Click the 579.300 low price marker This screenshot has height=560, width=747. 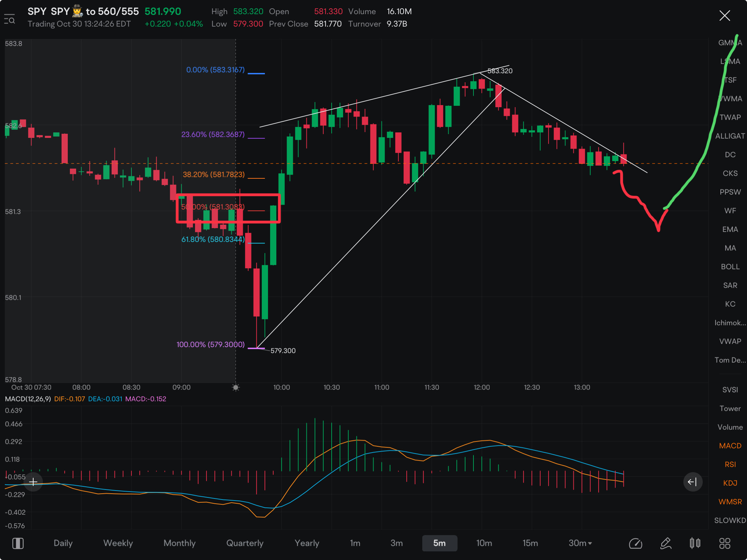pos(283,351)
